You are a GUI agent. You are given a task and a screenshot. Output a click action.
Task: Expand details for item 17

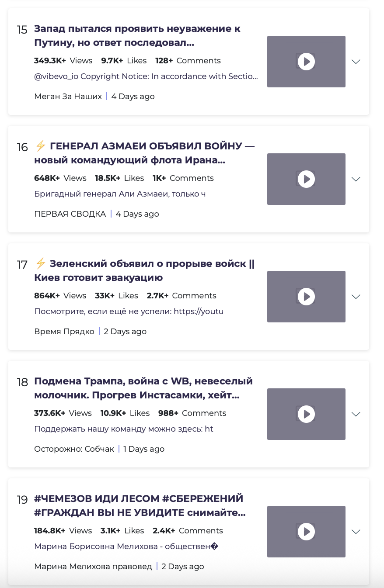pos(356,297)
